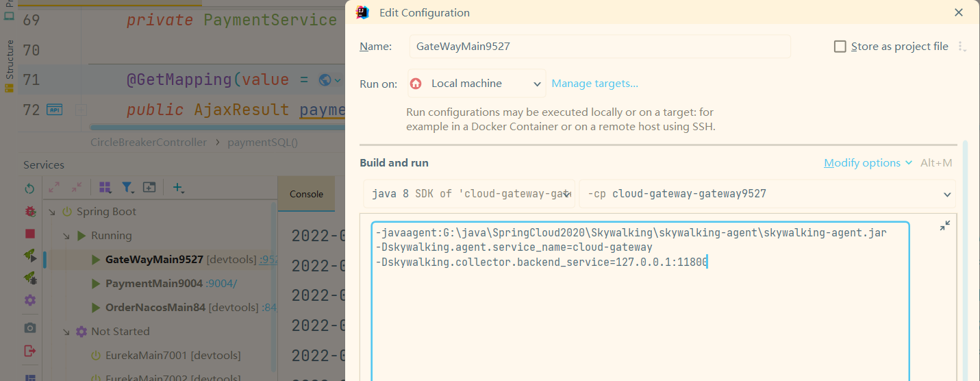Click the Expand All arrows icon
980x381 pixels.
point(55,187)
